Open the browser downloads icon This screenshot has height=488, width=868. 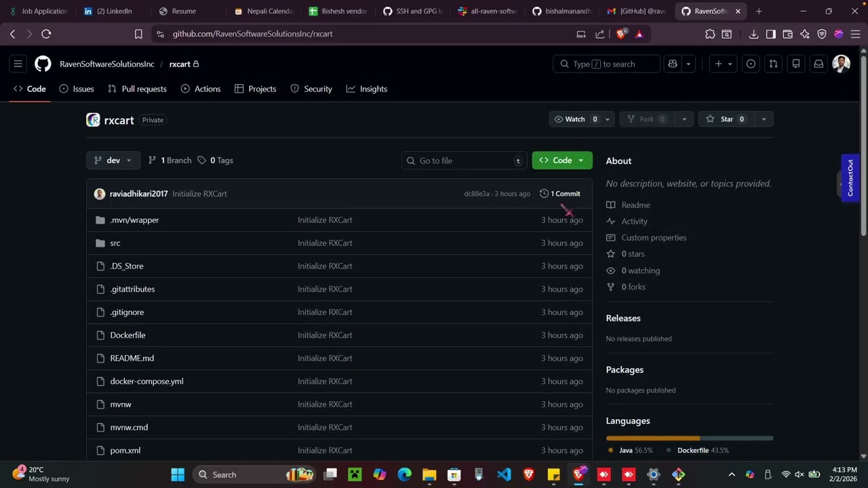click(753, 34)
